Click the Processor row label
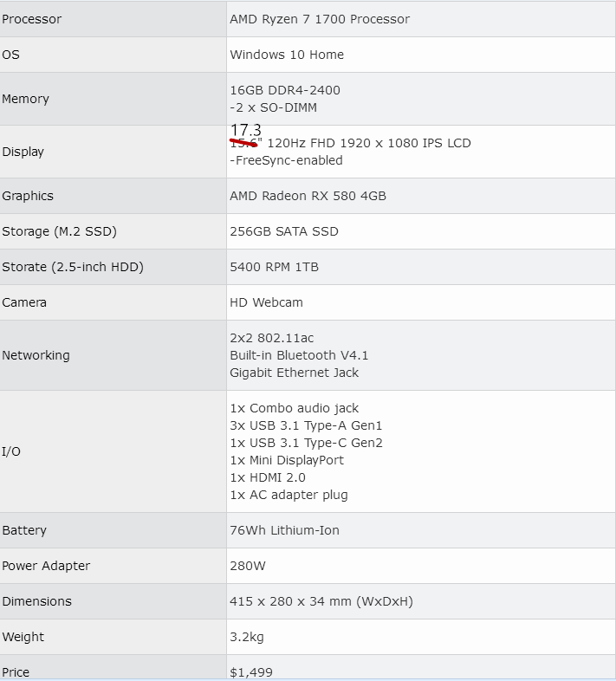The height and width of the screenshot is (681, 616). [31, 19]
